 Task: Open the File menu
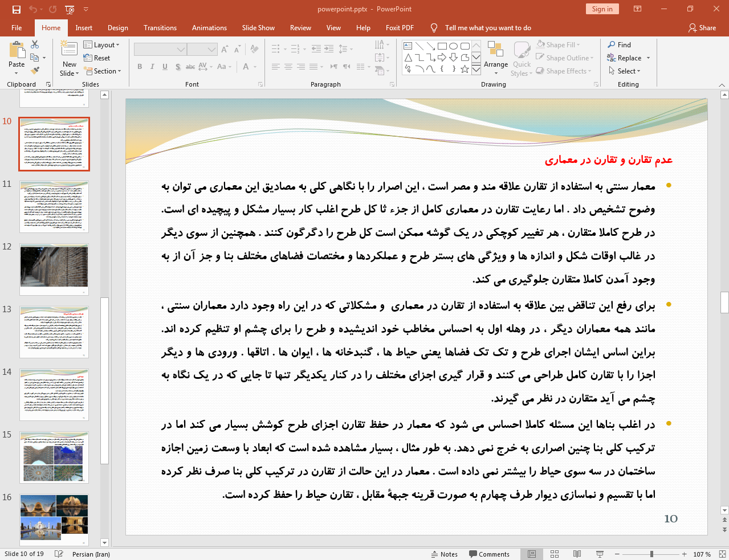tap(17, 28)
